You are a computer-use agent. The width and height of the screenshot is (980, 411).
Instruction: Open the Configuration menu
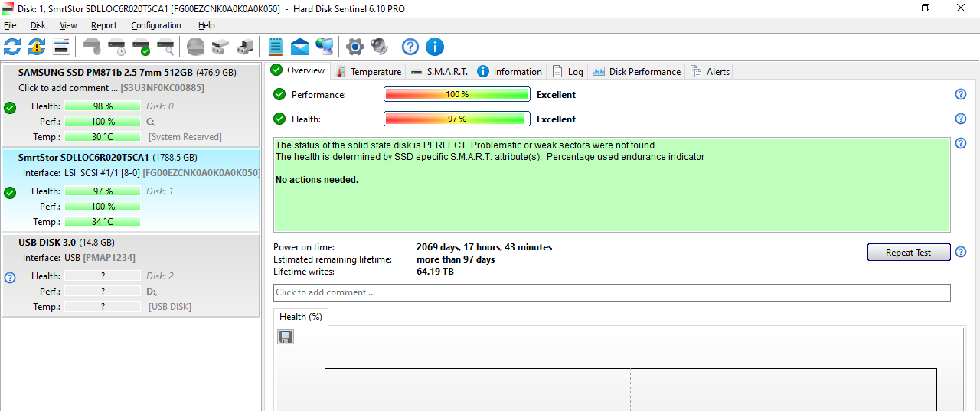[x=156, y=25]
